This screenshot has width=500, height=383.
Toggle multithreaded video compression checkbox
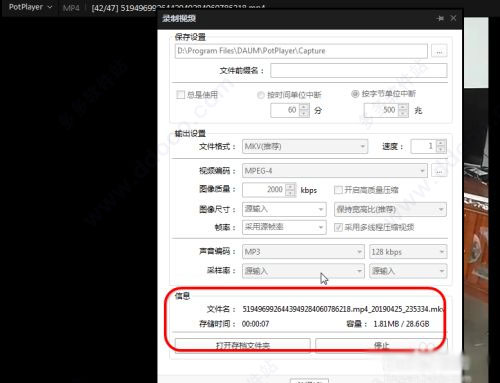coord(338,227)
